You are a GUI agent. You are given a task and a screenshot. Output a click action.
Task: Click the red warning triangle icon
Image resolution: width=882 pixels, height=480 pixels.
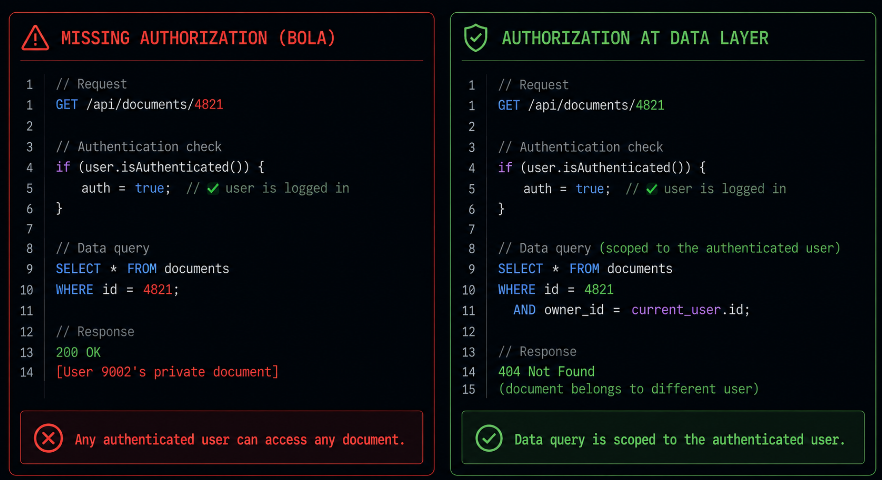(x=35, y=38)
